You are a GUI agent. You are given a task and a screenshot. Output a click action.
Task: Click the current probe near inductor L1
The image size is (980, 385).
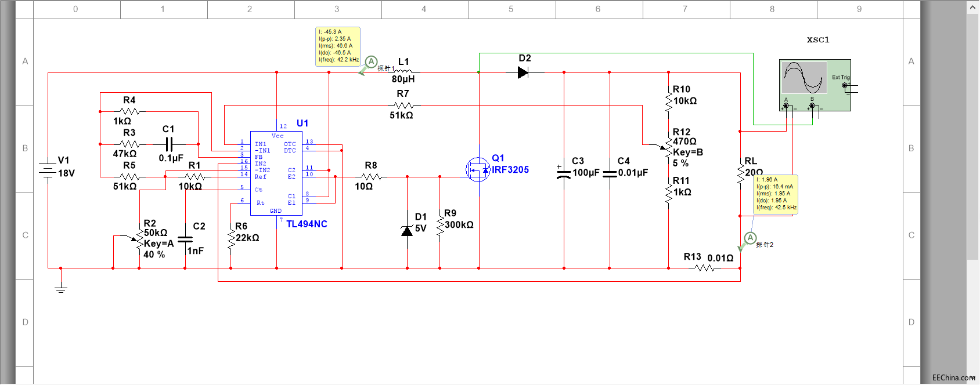(x=371, y=62)
